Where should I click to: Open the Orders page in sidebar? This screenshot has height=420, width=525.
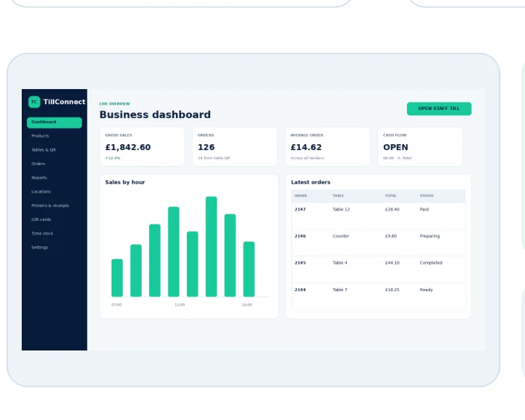(38, 164)
